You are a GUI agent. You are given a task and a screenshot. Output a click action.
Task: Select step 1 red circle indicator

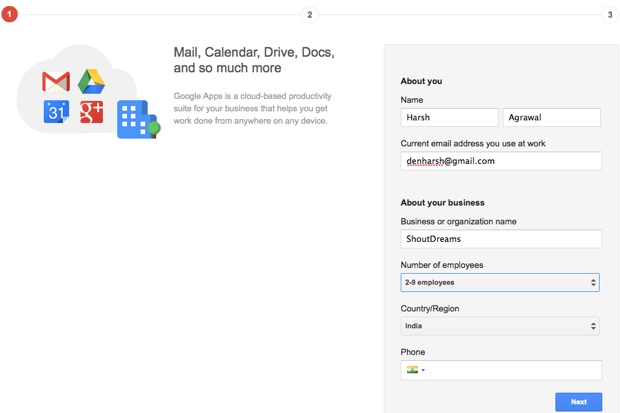tap(9, 15)
